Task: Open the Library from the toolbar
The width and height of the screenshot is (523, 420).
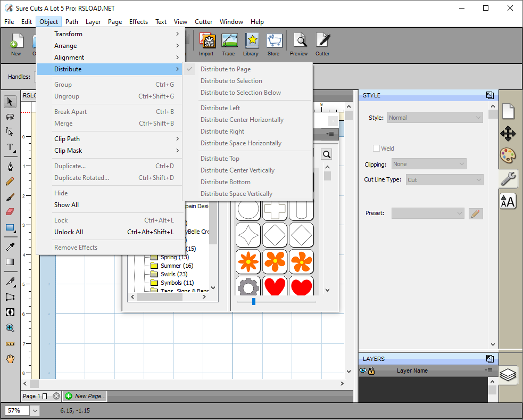Action: tap(251, 44)
